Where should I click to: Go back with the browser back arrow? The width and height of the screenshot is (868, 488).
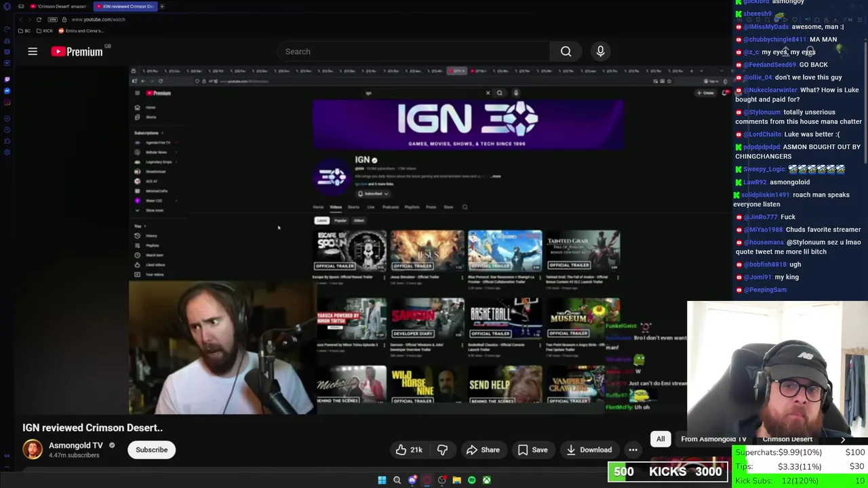[x=21, y=20]
